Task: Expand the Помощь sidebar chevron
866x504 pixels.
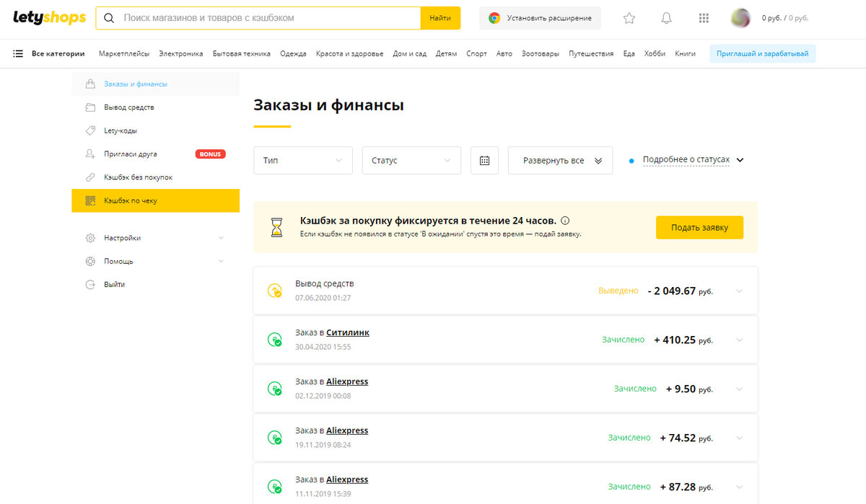Action: point(221,261)
